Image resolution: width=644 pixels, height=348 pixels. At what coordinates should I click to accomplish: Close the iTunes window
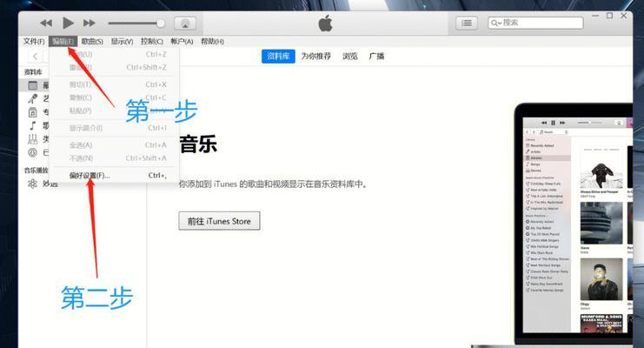623,16
